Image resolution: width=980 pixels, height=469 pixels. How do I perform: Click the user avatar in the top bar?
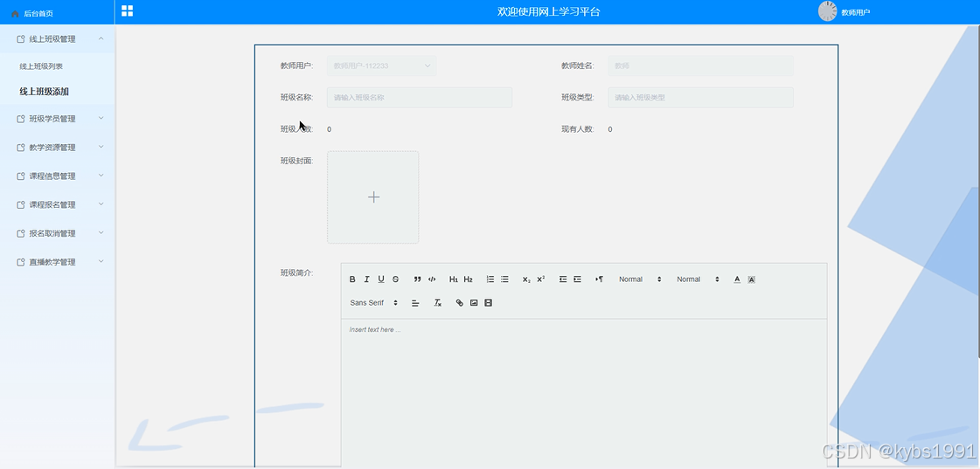coord(828,11)
